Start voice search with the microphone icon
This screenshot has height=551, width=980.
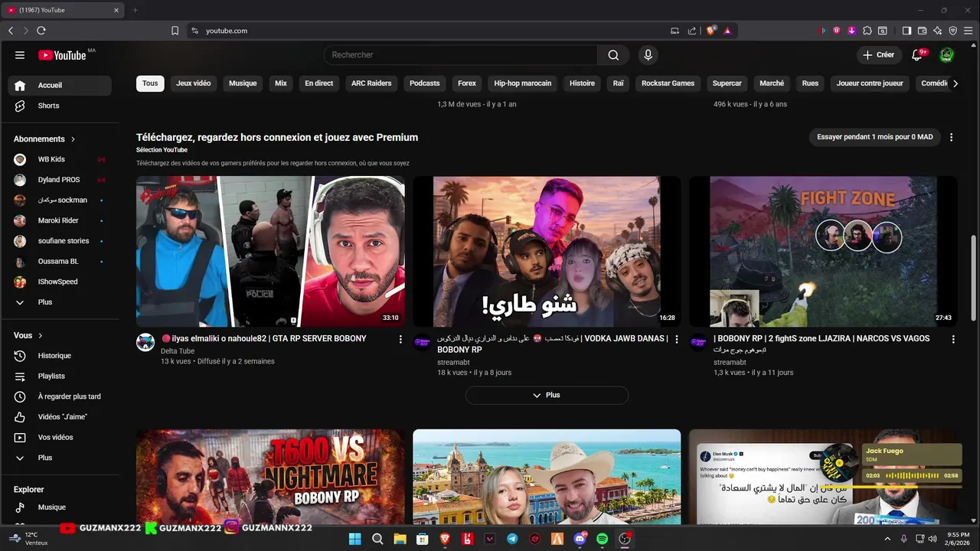[648, 55]
